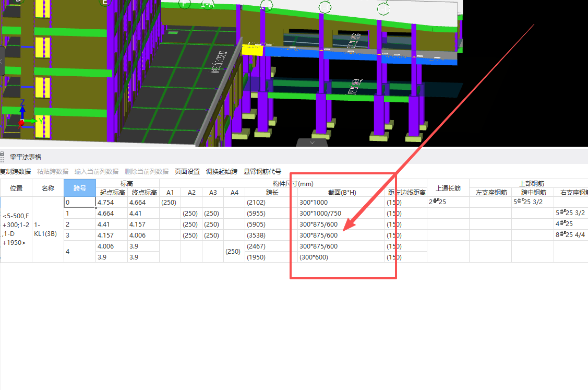Click the highlighted 跨号 column header
This screenshot has width=588, height=390.
tap(80, 188)
